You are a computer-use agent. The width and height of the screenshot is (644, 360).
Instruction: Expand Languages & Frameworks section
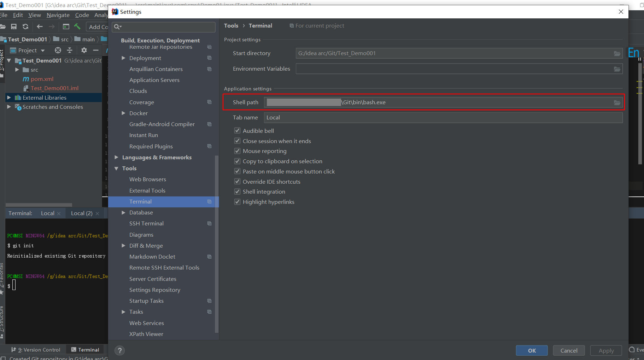[116, 157]
